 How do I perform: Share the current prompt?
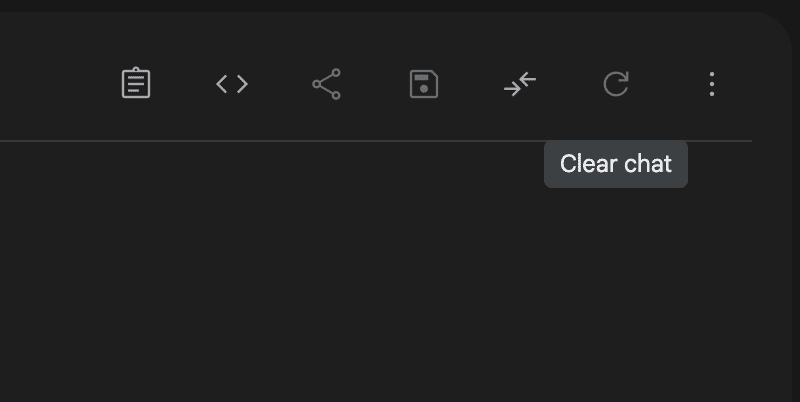tap(327, 84)
